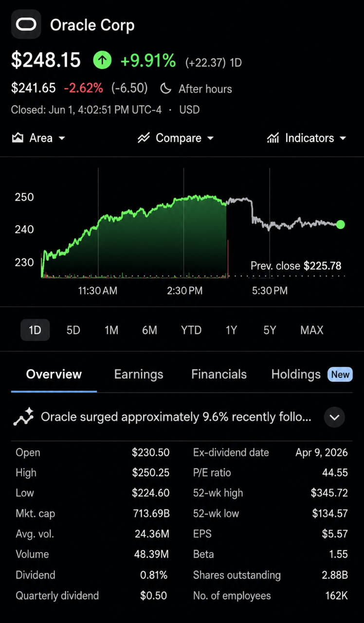Switch to the Holdings tab
Image resolution: width=364 pixels, height=623 pixels.
coord(296,374)
